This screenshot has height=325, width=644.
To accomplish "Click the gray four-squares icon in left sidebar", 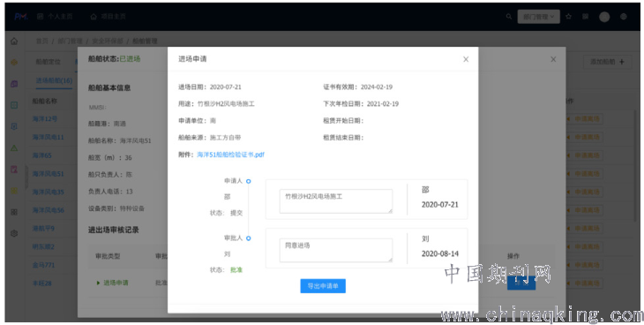I will click(14, 212).
